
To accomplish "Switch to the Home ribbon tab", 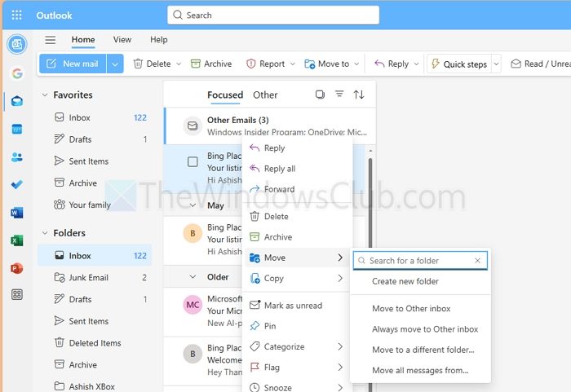I will pos(83,40).
